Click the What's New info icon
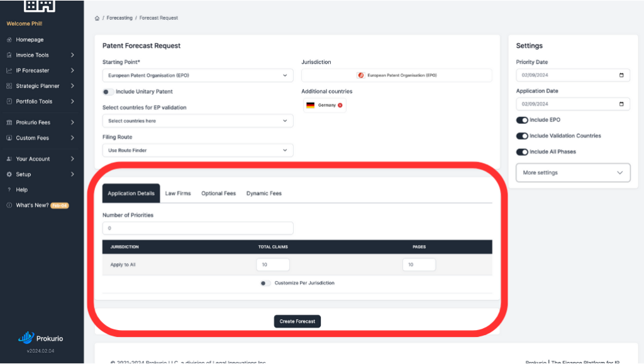This screenshot has height=364, width=644. (x=9, y=205)
